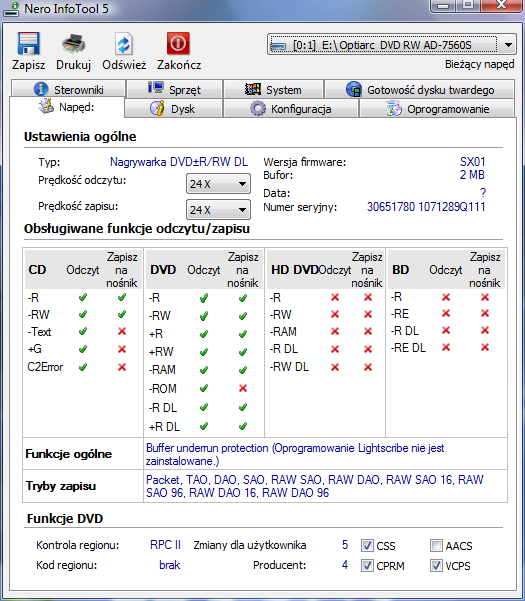Toggle the VCPS checkbox
The height and width of the screenshot is (601, 525).
pyautogui.click(x=436, y=565)
